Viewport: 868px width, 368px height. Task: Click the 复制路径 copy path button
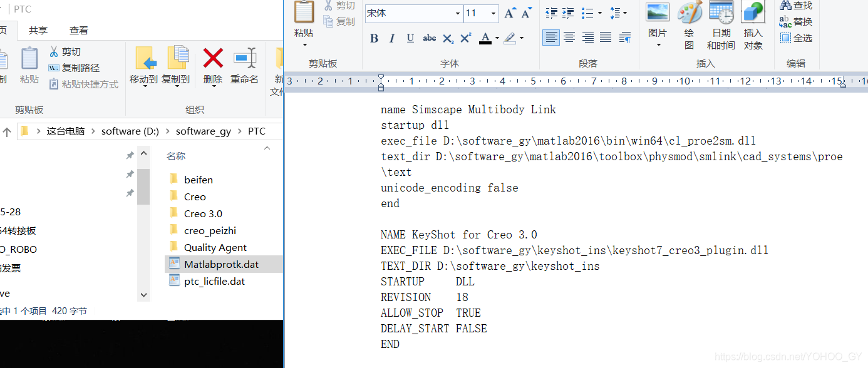pos(74,68)
